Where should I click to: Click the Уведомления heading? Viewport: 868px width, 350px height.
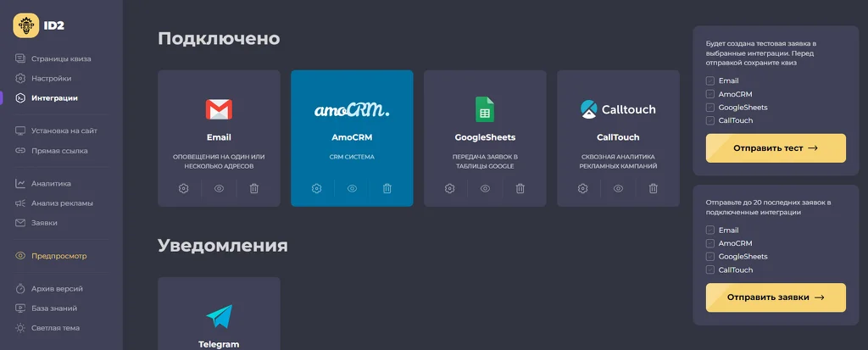click(223, 245)
